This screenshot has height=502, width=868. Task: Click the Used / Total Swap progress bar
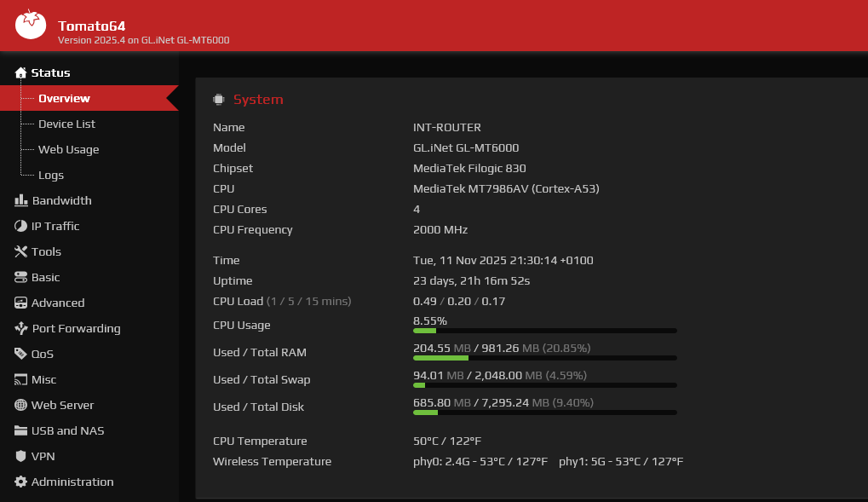coord(544,385)
